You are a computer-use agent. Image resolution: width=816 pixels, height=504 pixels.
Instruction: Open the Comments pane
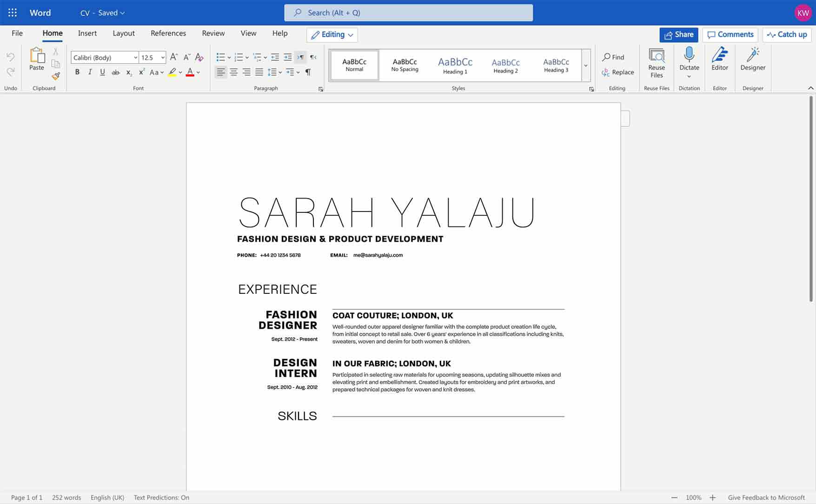coord(730,35)
